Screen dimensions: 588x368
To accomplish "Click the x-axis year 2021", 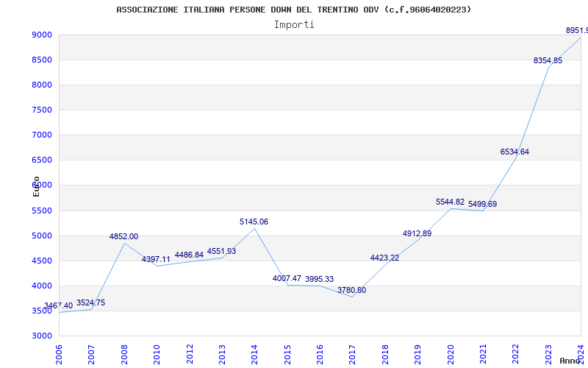I will (x=483, y=355).
